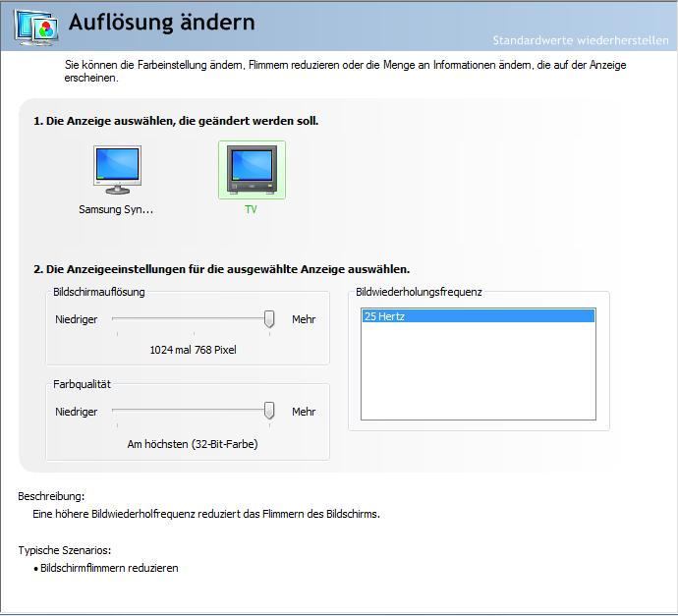Click the Samsung Syn... label

point(116,209)
